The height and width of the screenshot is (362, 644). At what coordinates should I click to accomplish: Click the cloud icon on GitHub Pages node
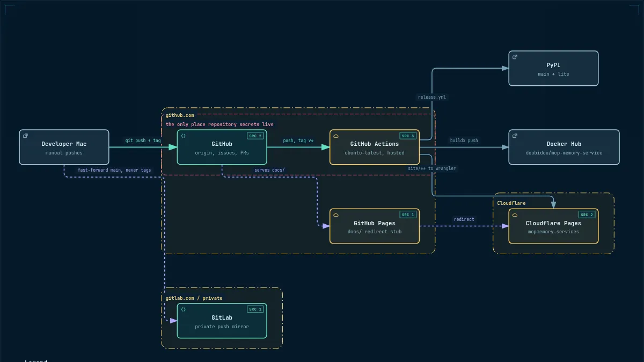click(x=335, y=215)
